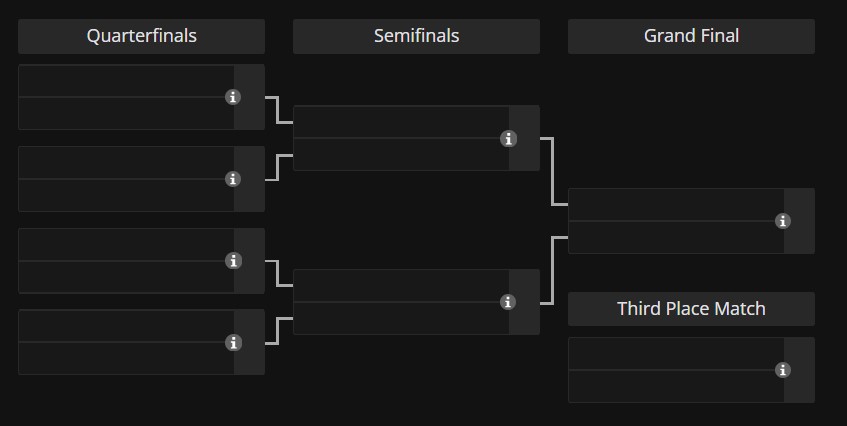847x426 pixels.
Task: Show info for the third quarterfinal match
Action: point(233,261)
